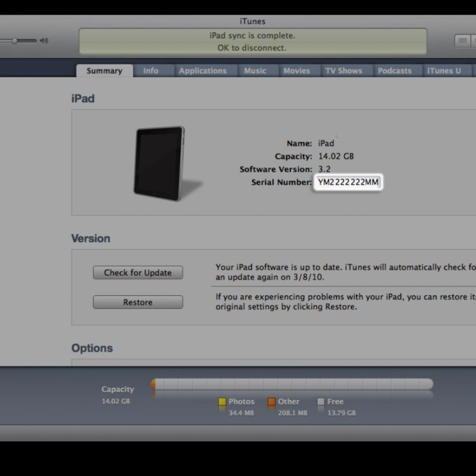The image size is (476, 476).
Task: Click the Version section heading
Action: (91, 238)
